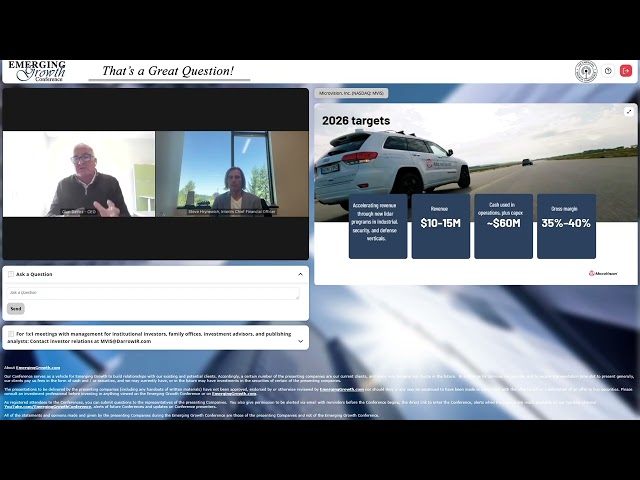The image size is (640, 480).
Task: Click the Interim Chief Financial Officer video tile
Action: [x=232, y=174]
